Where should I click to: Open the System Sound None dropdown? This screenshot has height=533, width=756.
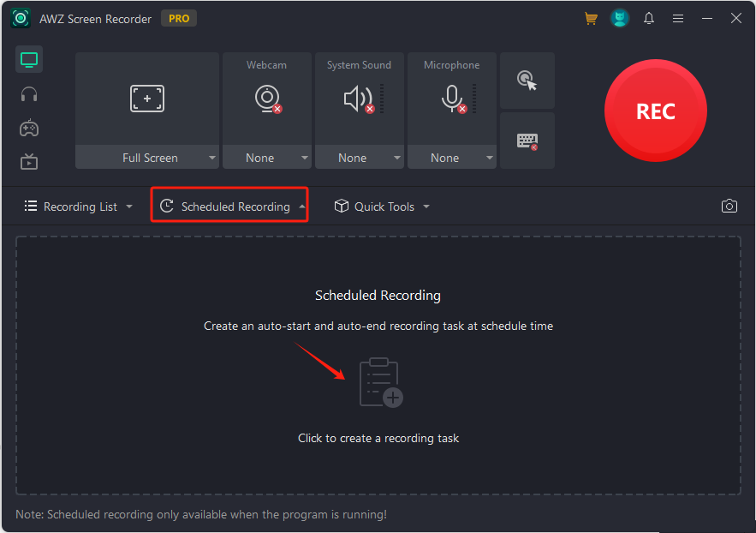tap(360, 158)
